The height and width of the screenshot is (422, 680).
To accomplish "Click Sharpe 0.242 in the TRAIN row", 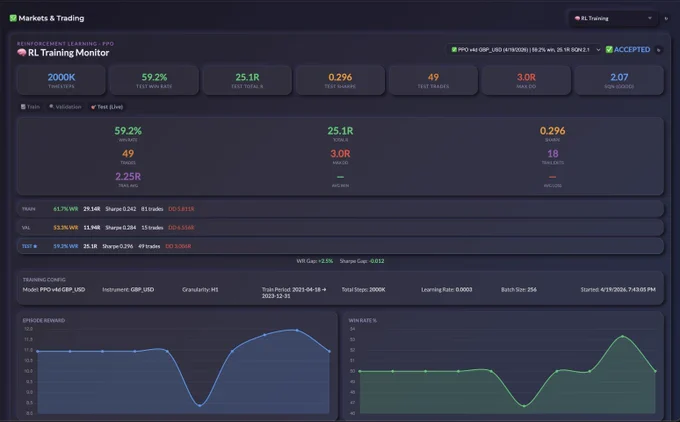I will coord(121,209).
